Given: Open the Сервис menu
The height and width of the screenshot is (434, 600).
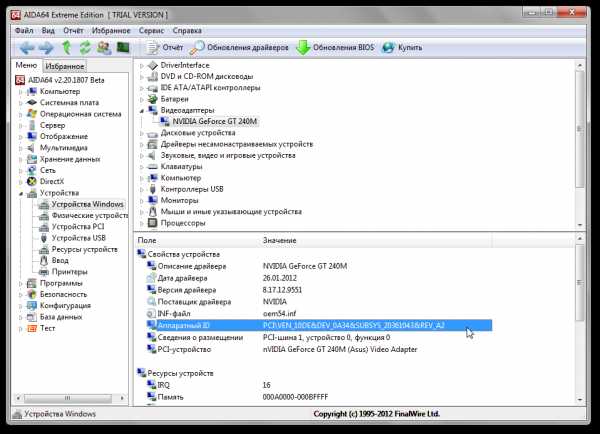Looking at the screenshot, I should [x=152, y=31].
